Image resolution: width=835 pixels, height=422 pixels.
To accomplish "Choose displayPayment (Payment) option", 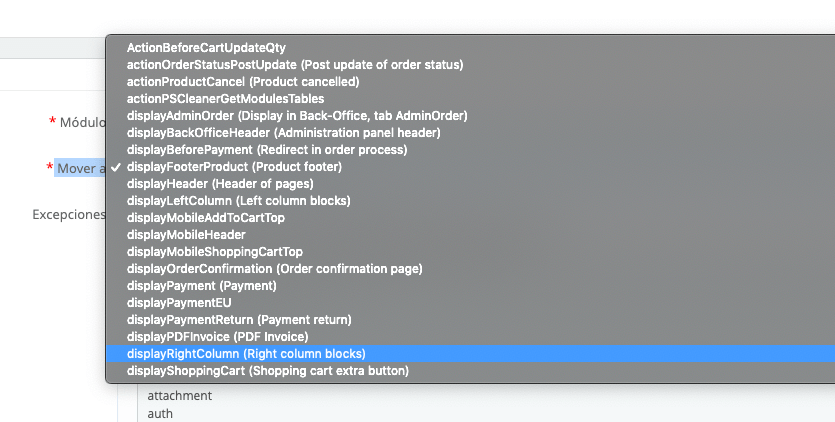I will coord(471,286).
